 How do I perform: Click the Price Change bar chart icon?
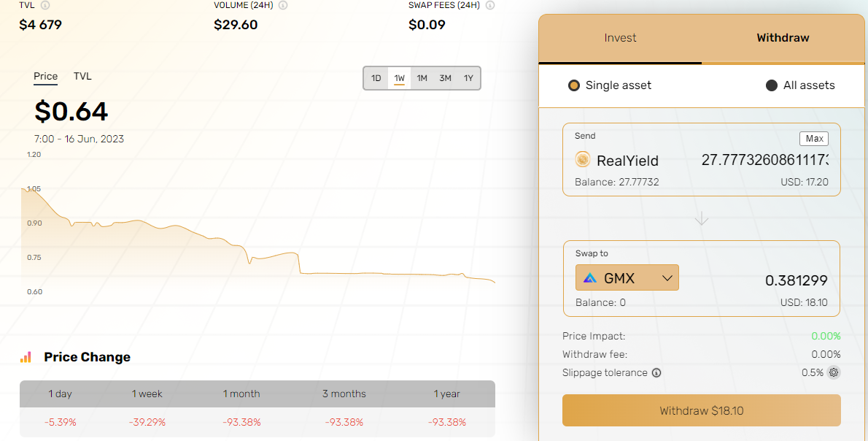(x=26, y=357)
